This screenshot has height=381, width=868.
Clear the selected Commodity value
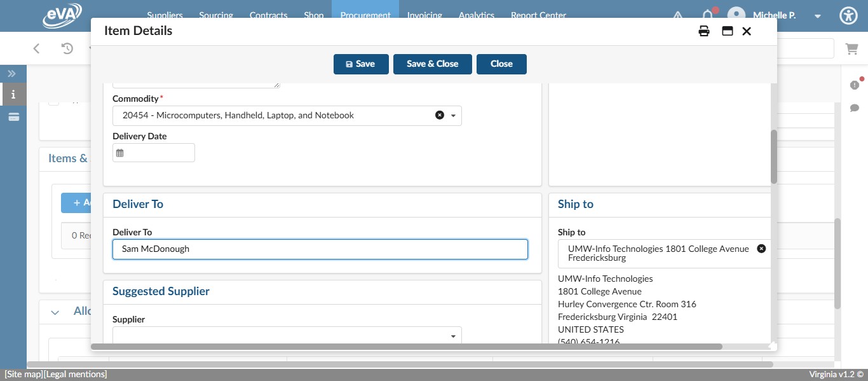click(x=440, y=115)
